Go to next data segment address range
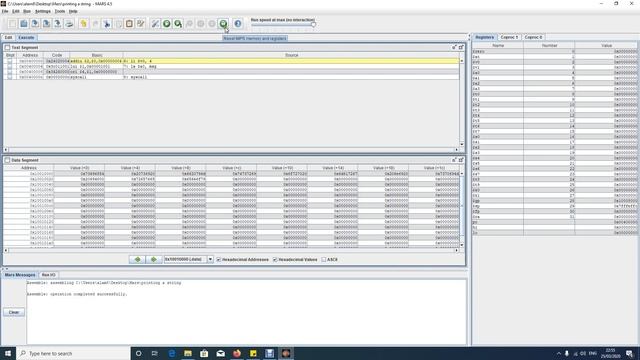This screenshot has height=360, width=640. (x=154, y=259)
